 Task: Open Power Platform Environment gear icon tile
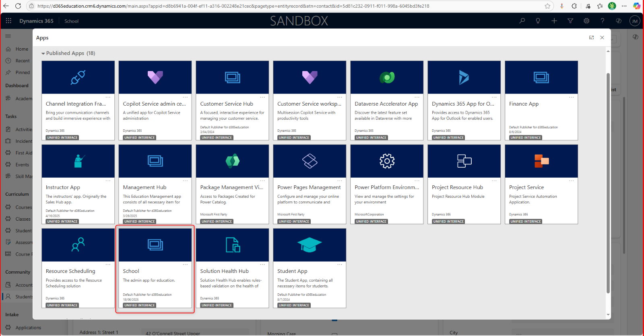click(x=387, y=161)
